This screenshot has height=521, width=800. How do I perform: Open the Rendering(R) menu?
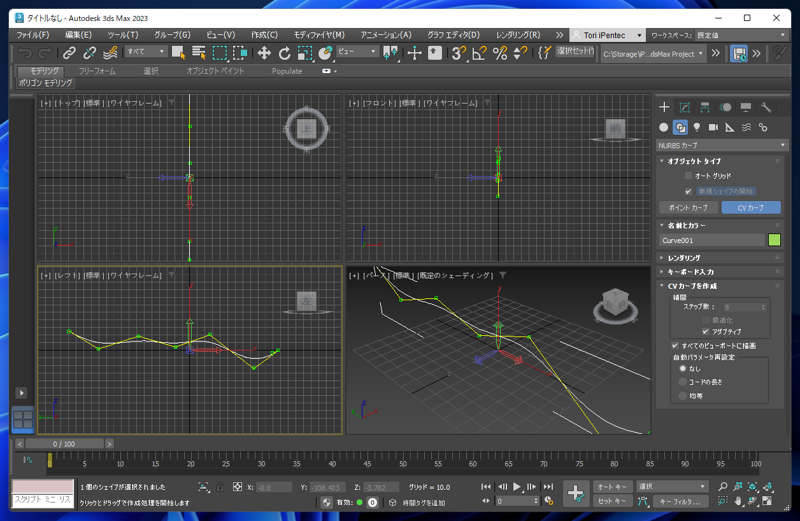[518, 35]
